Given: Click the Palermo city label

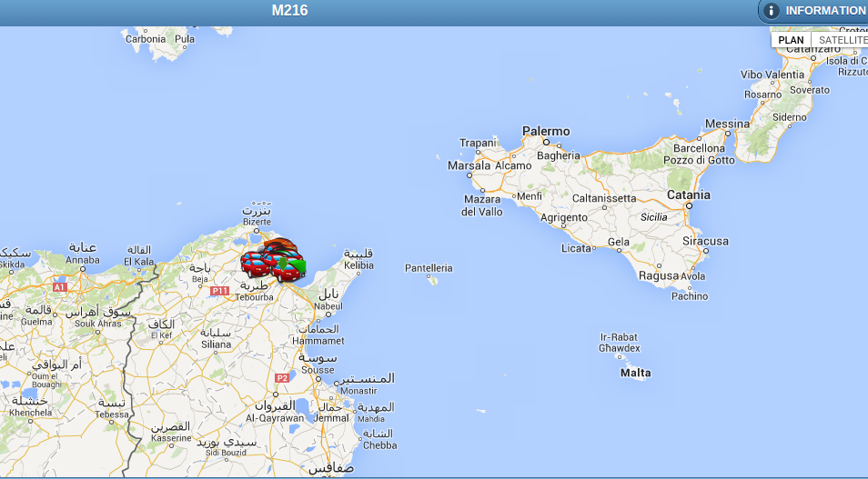Looking at the screenshot, I should (x=546, y=131).
